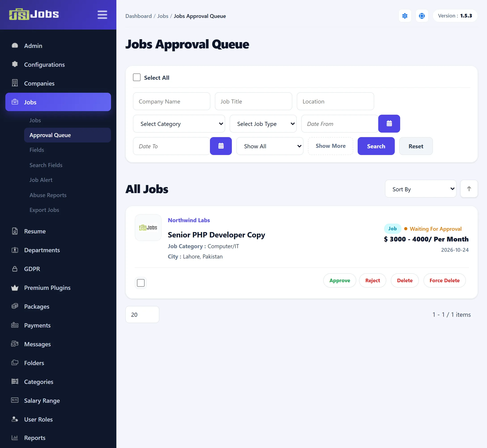Open the Search Fields submenu item
487x448 pixels.
(x=46, y=165)
